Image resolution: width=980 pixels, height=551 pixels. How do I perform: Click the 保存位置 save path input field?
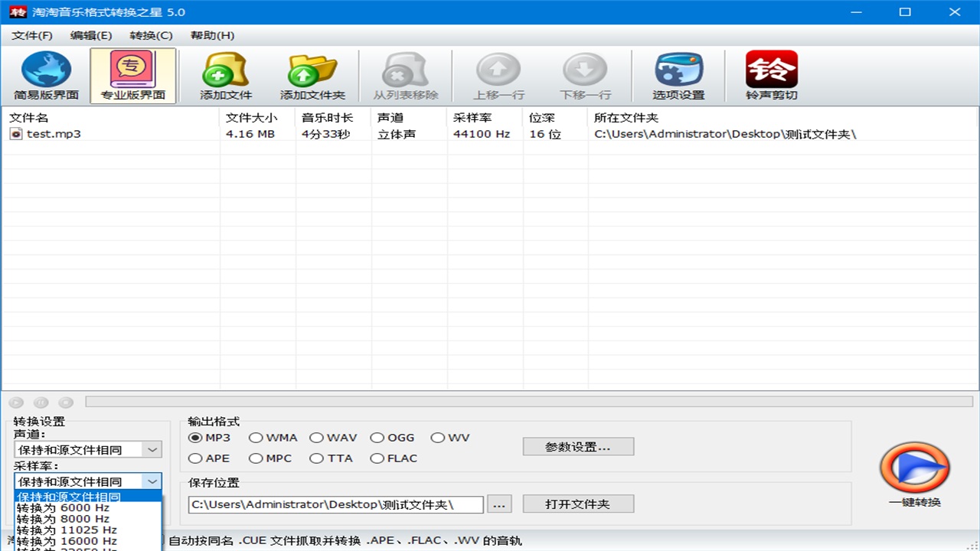pos(335,504)
